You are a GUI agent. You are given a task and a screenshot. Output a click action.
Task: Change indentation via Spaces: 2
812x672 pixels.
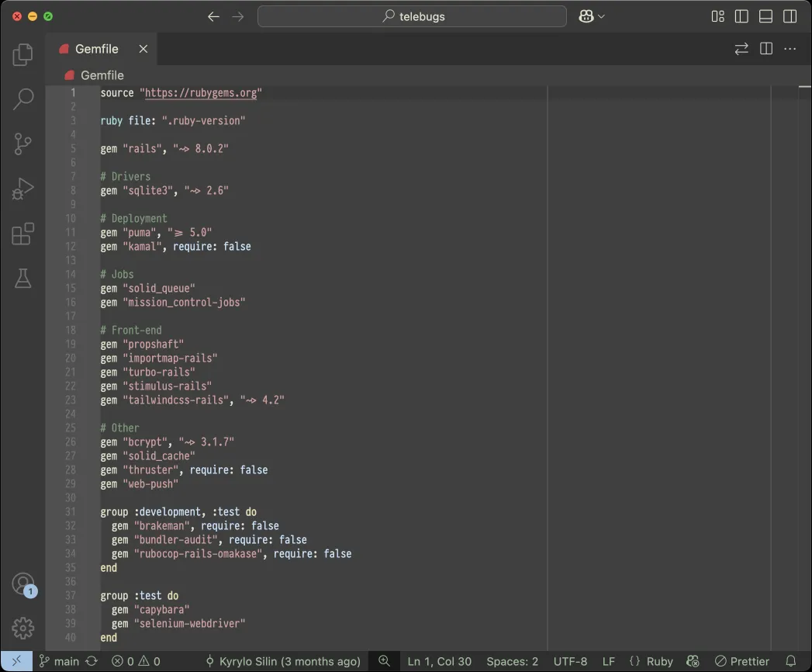pos(512,661)
